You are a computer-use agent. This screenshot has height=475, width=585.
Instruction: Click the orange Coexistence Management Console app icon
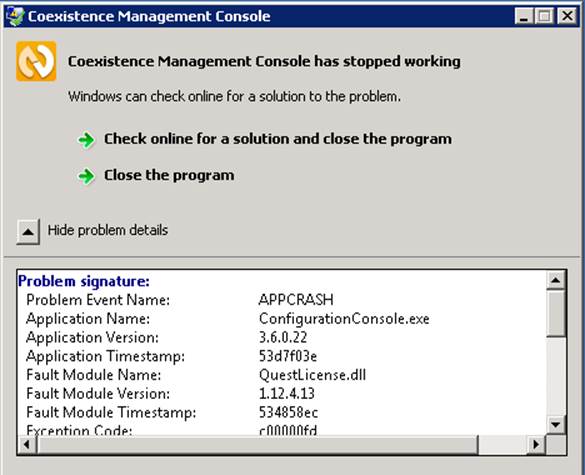coord(36,61)
